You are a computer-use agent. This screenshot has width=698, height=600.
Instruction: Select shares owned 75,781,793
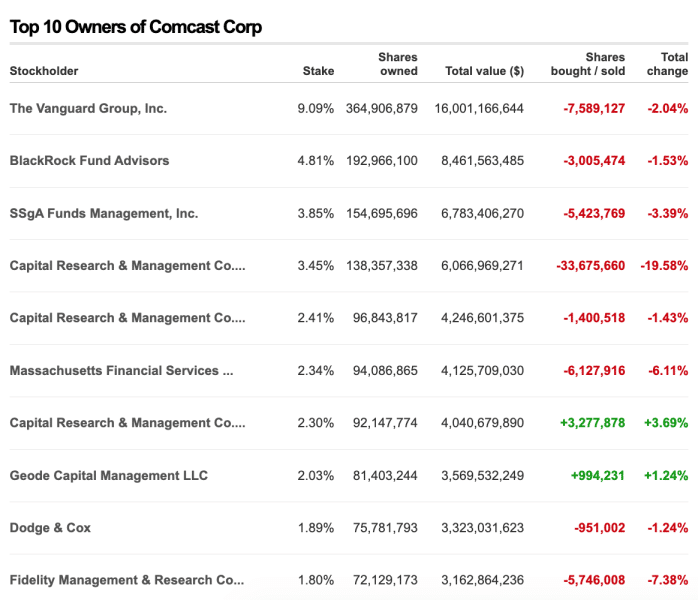[x=385, y=527]
